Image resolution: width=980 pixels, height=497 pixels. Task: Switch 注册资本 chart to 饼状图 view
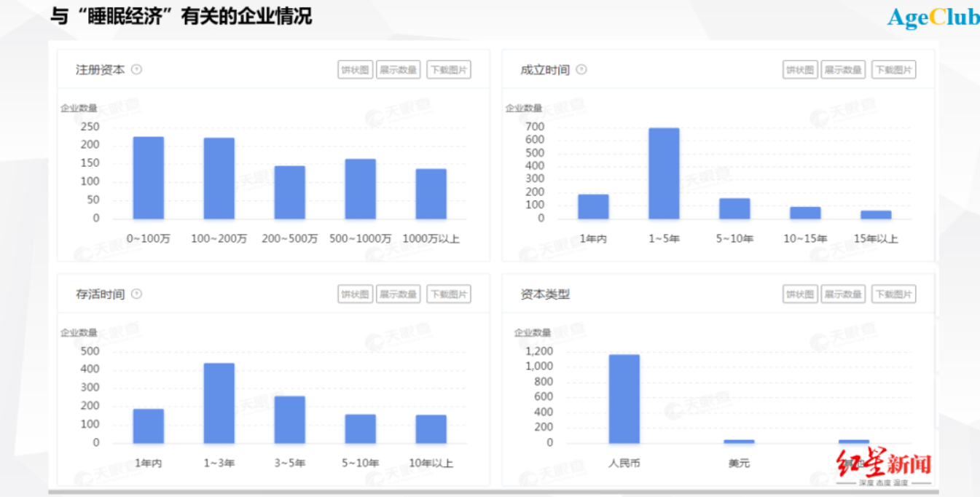pos(355,69)
